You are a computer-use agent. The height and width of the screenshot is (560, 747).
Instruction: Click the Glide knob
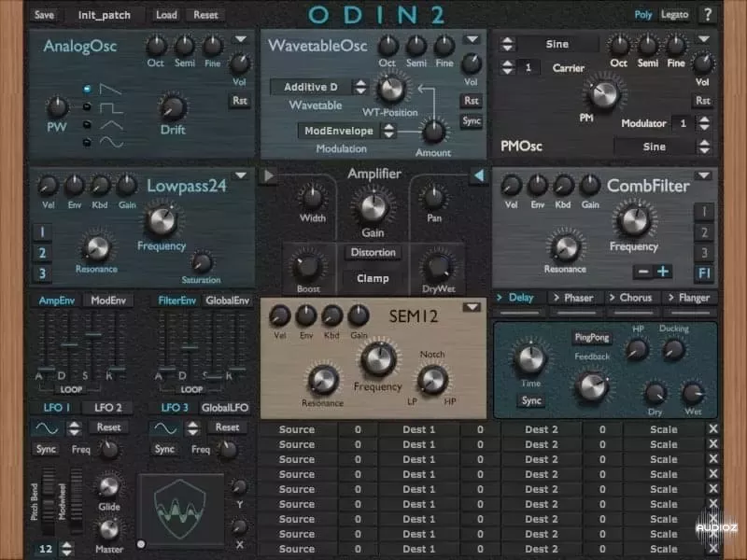pyautogui.click(x=109, y=486)
